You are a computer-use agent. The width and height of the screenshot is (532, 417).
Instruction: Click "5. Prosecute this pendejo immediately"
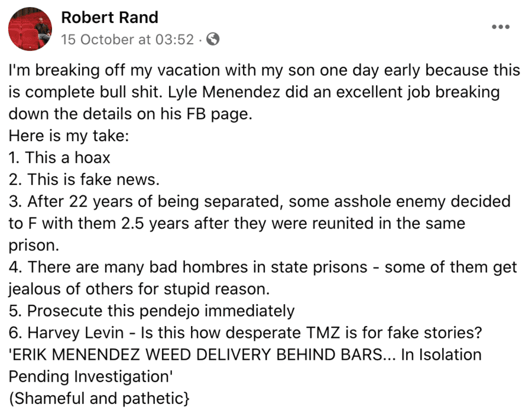click(151, 310)
